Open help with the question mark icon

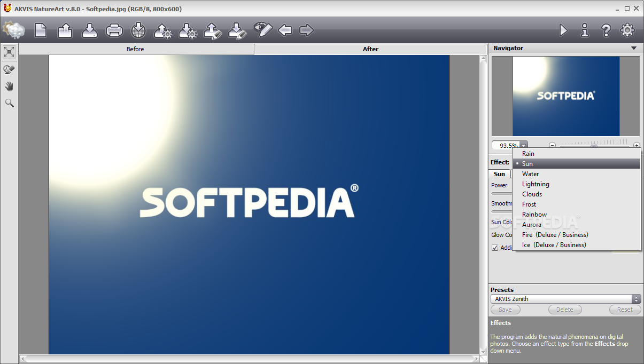point(606,30)
